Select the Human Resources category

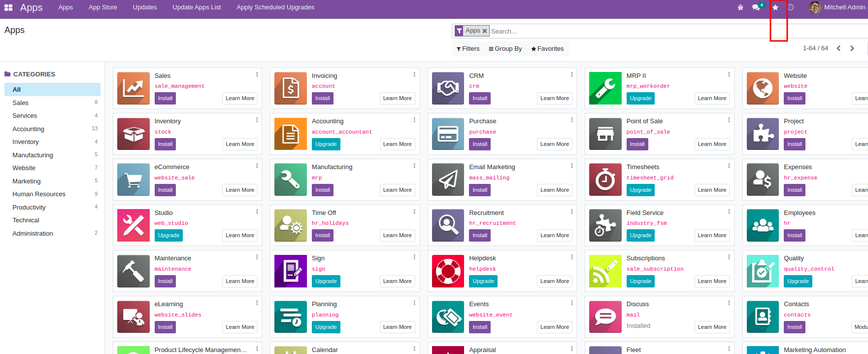click(52, 194)
